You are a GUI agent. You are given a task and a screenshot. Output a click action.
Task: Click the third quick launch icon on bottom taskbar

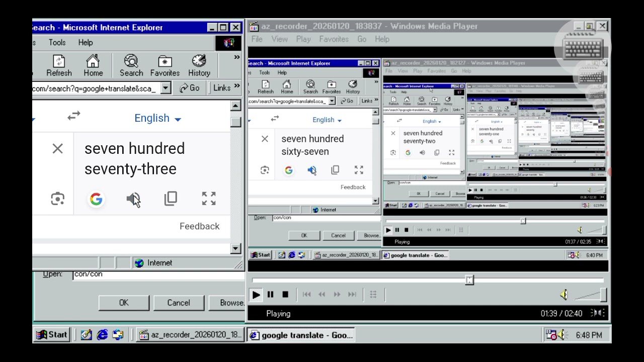(x=118, y=335)
